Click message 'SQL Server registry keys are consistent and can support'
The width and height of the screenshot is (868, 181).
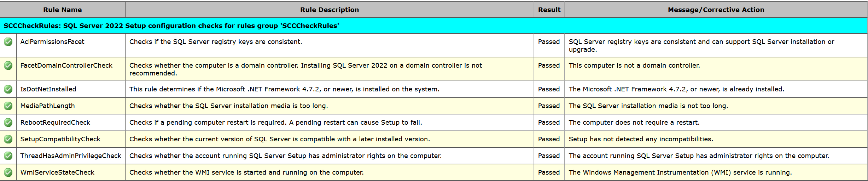click(701, 46)
